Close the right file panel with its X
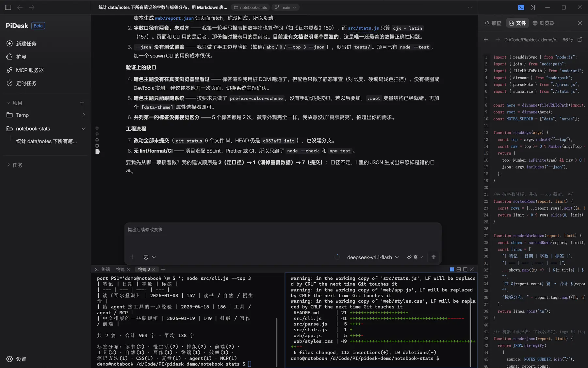Viewport: 588px width, 368px height. 580,23
